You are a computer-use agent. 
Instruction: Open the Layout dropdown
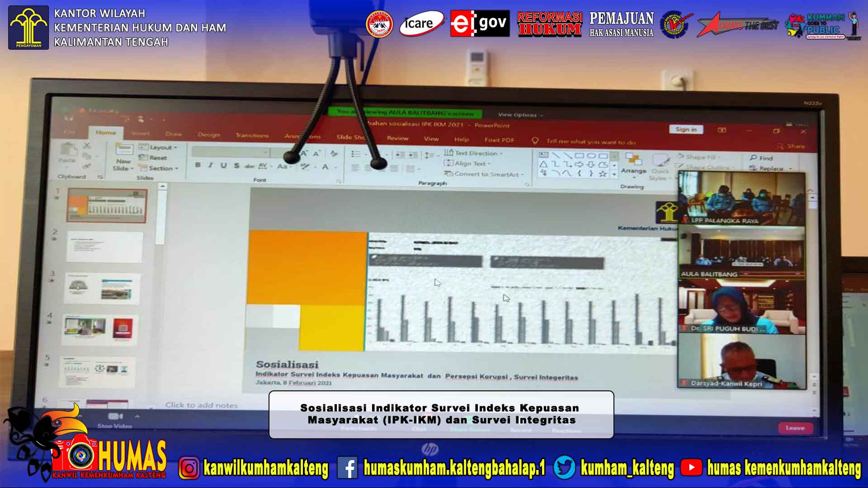coord(158,147)
